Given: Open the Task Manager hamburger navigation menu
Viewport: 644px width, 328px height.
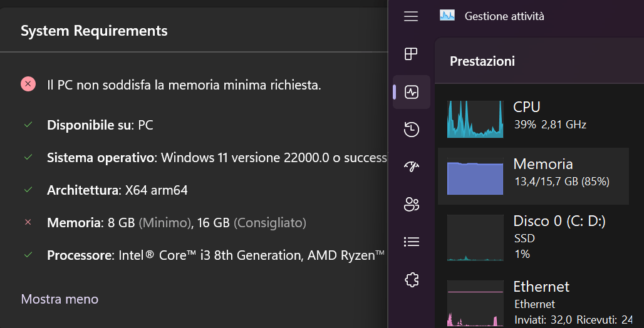Looking at the screenshot, I should coord(411,16).
